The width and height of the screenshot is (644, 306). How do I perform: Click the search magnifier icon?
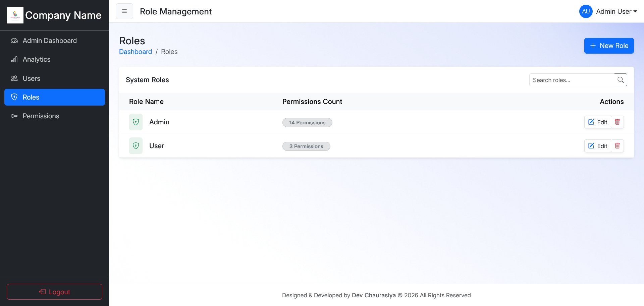tap(621, 80)
